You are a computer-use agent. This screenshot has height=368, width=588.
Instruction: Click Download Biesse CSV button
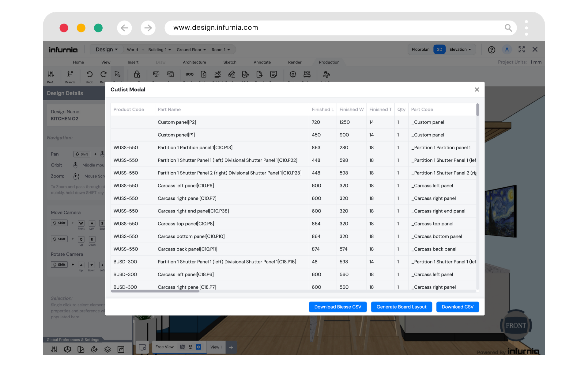click(x=337, y=307)
